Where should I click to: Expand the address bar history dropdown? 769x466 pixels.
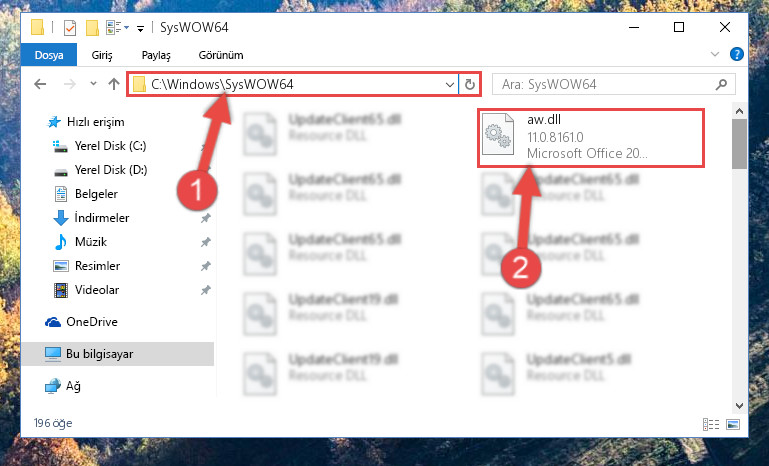tap(449, 84)
